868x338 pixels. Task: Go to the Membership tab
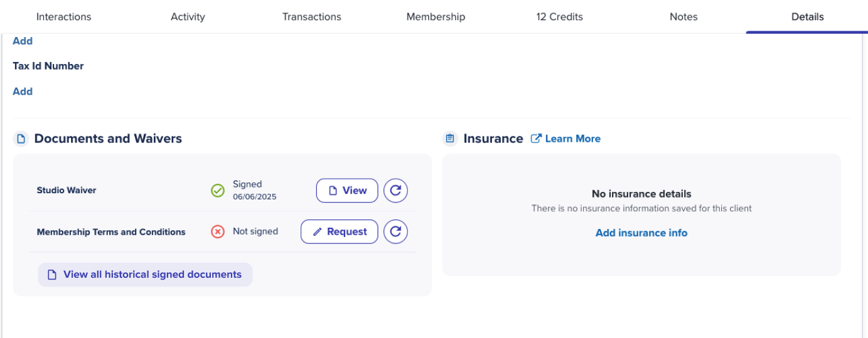436,17
